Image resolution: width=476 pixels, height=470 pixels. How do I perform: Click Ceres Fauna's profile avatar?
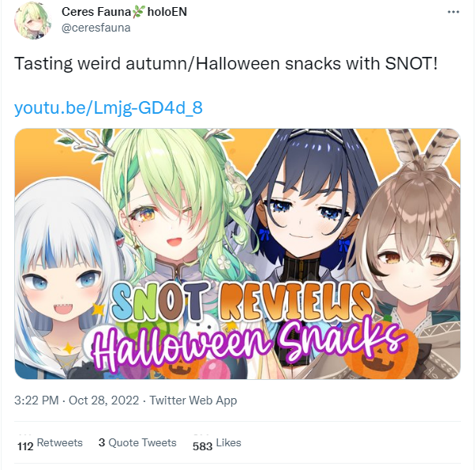tap(32, 21)
